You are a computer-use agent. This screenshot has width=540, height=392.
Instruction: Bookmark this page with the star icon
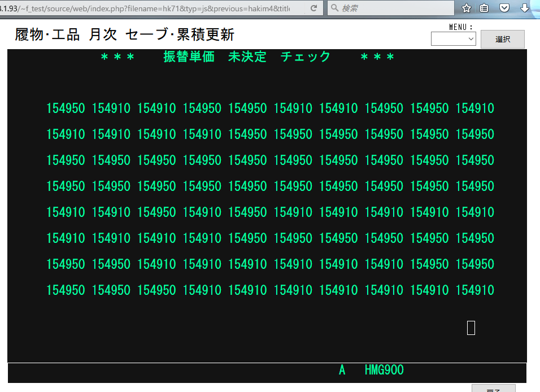point(467,8)
